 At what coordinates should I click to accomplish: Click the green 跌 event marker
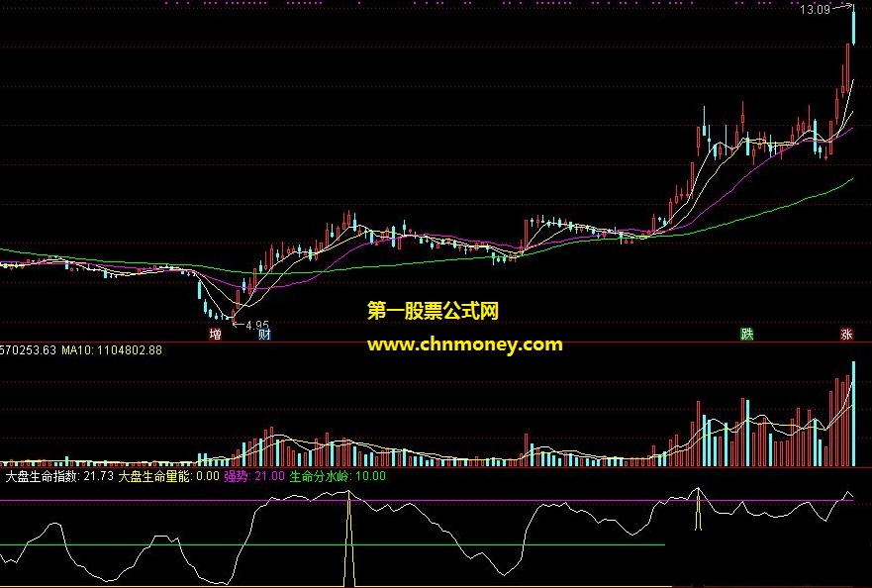(746, 335)
